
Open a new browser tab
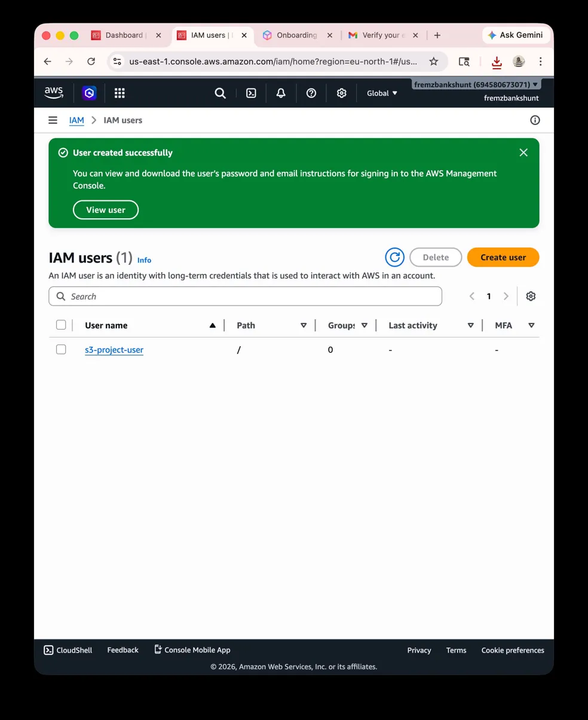pos(437,35)
